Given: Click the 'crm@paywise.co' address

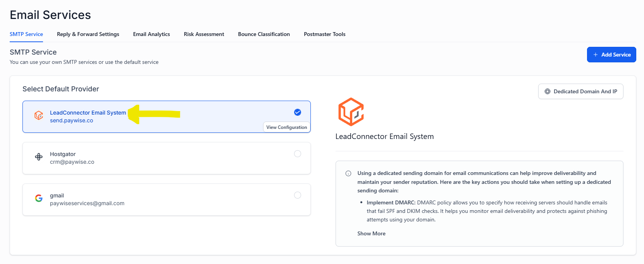Looking at the screenshot, I should [72, 162].
